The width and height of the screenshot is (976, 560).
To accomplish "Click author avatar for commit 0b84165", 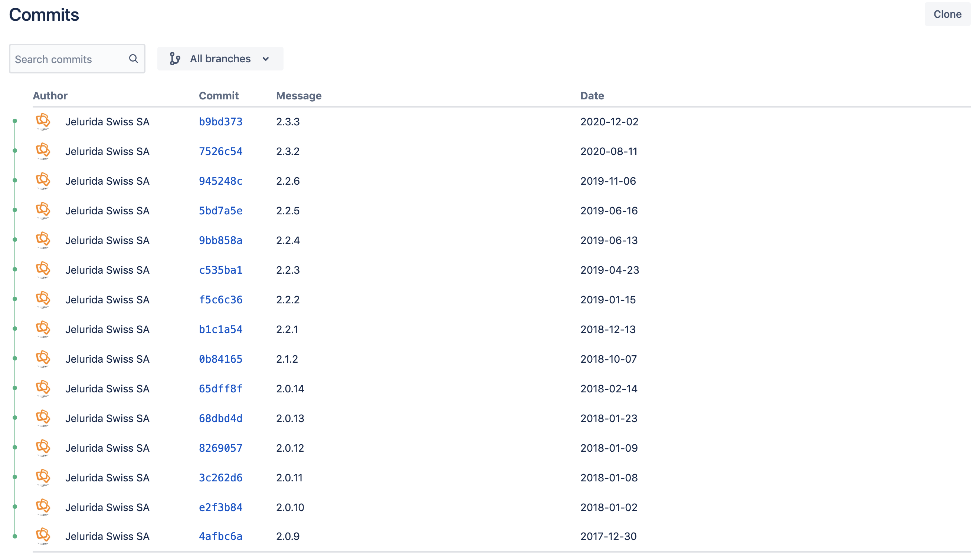I will pos(43,359).
